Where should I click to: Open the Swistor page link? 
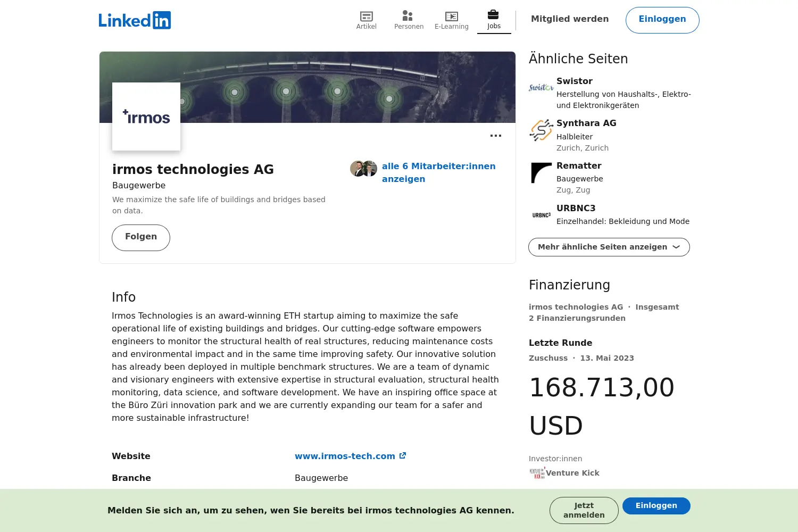tap(575, 81)
